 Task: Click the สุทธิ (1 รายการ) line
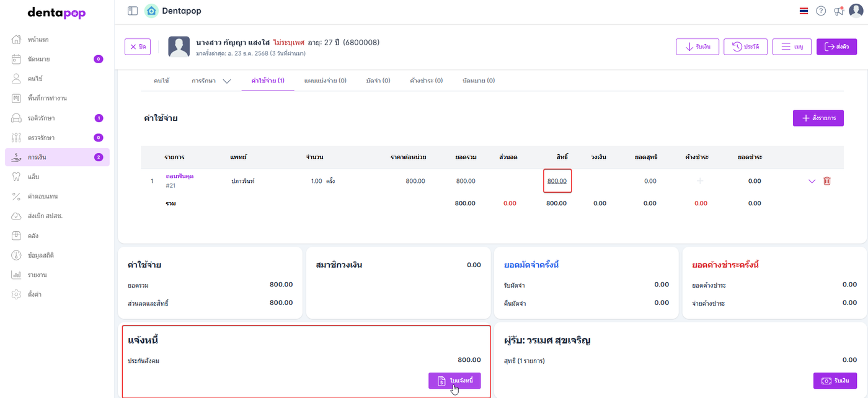coord(525,360)
